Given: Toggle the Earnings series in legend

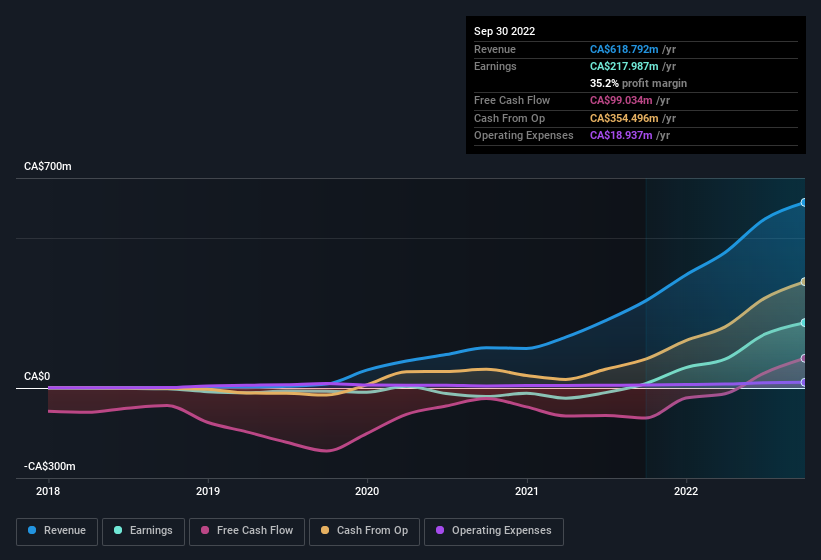Looking at the screenshot, I should [143, 531].
